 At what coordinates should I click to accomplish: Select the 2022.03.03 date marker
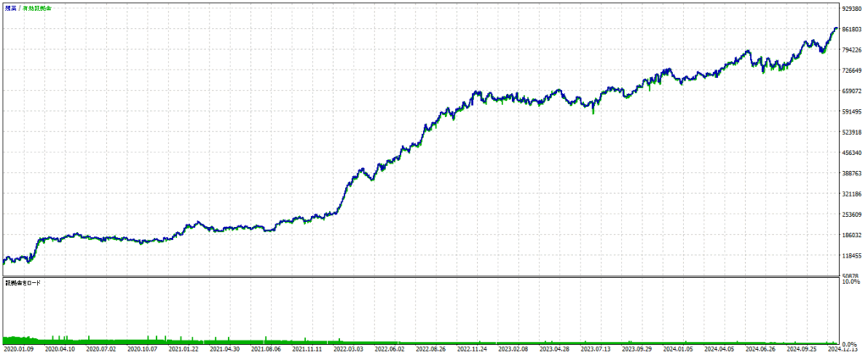tap(349, 349)
